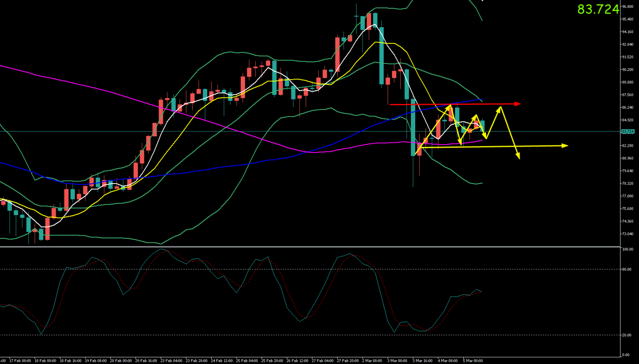This screenshot has height=364, width=639.
Task: Select the 17 Feb 08:00 time label
Action: point(20,361)
